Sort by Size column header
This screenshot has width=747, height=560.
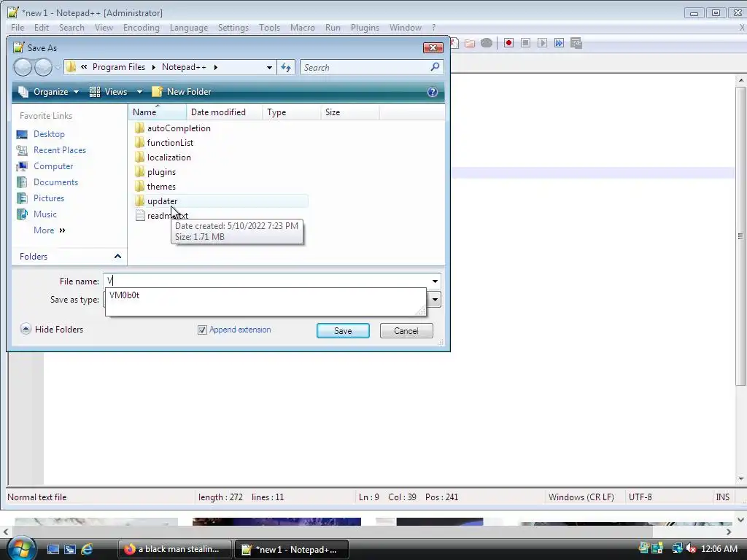[349, 112]
